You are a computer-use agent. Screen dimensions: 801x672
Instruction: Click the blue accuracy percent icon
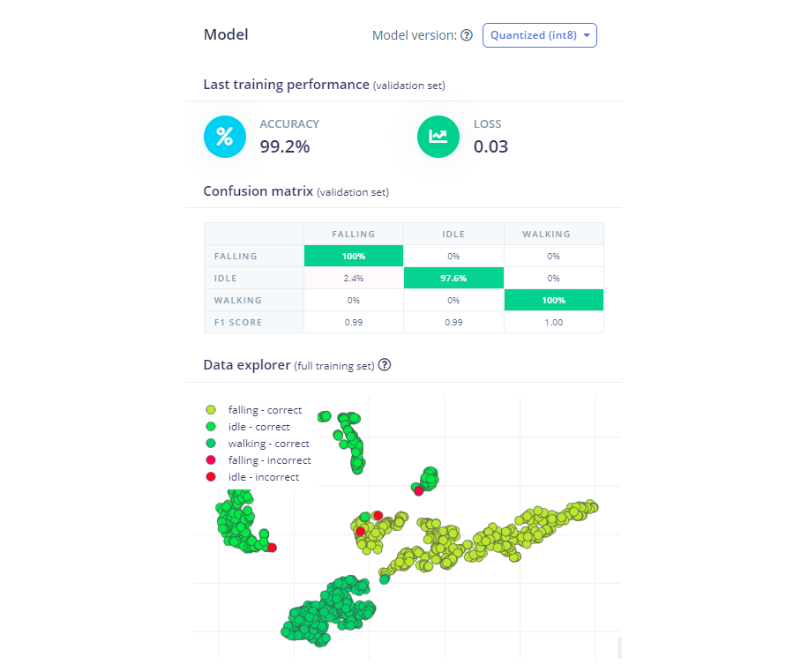click(x=225, y=137)
